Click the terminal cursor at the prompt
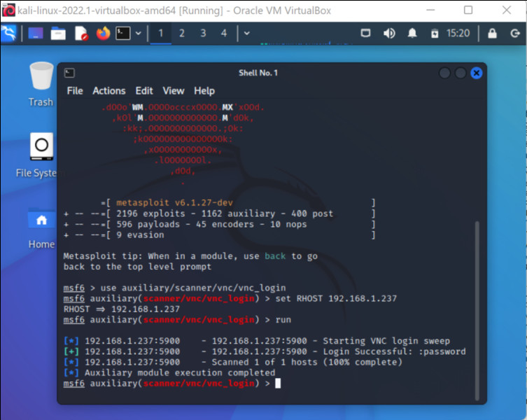 (x=278, y=384)
